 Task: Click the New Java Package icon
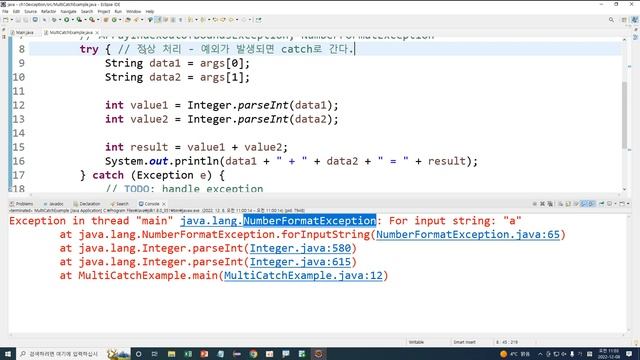point(106,20)
